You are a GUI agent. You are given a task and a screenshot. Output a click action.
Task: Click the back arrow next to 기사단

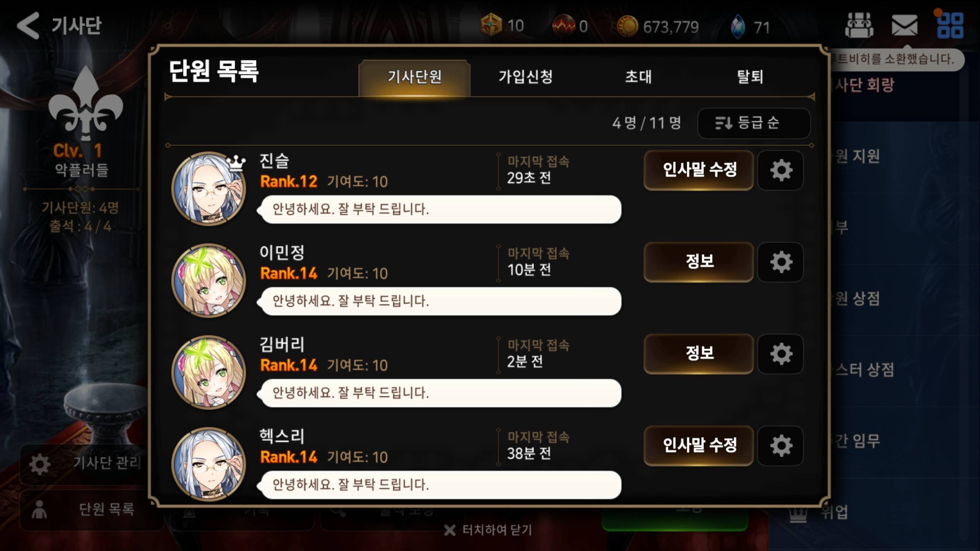tap(28, 26)
